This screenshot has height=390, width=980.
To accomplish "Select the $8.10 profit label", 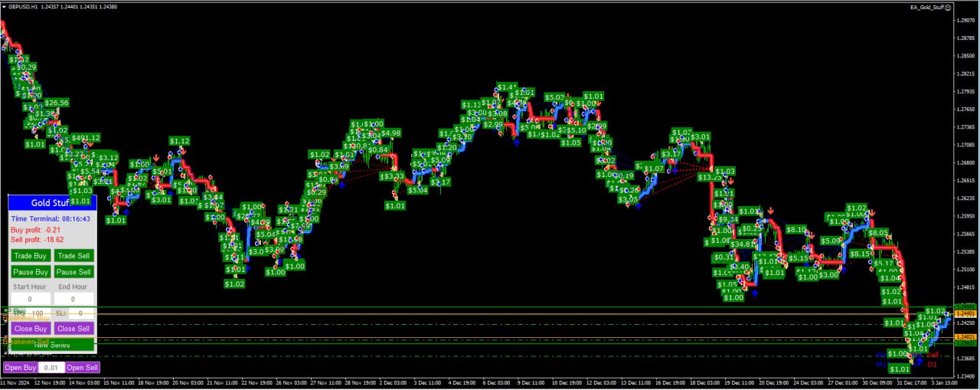I will 796,230.
